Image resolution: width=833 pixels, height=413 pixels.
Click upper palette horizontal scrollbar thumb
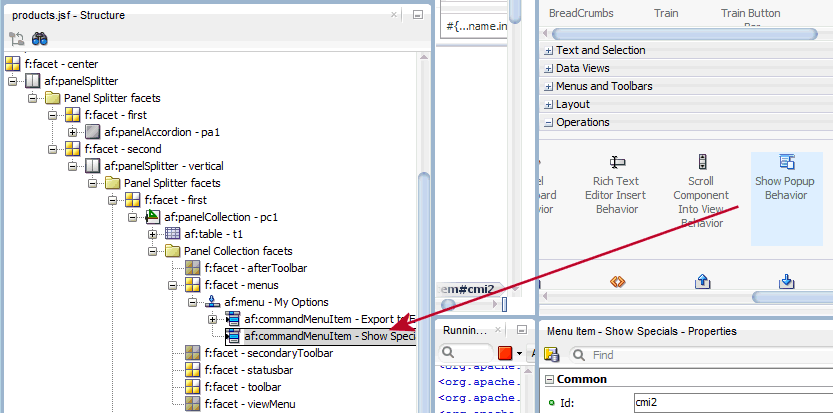684,34
